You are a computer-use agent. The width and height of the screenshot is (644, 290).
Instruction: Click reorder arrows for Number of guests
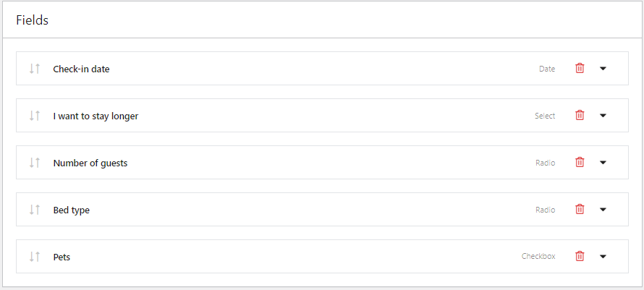tap(35, 163)
